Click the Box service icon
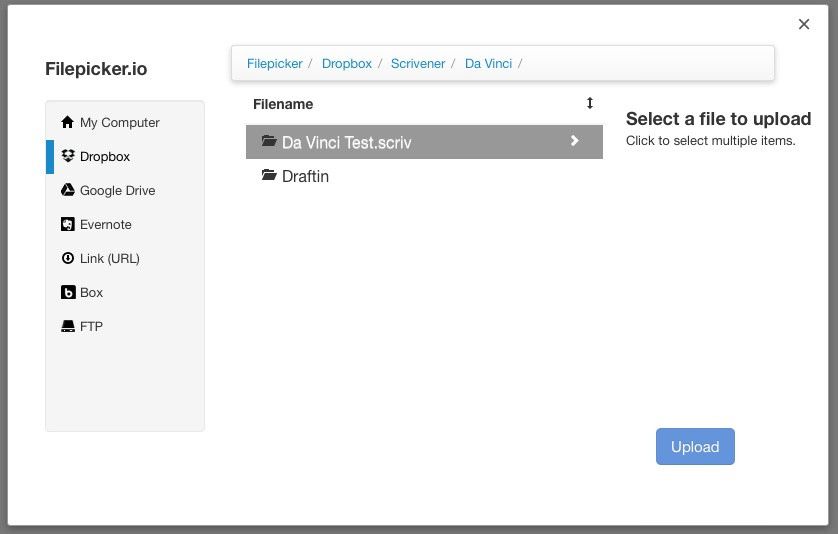The height and width of the screenshot is (534, 838). [67, 292]
